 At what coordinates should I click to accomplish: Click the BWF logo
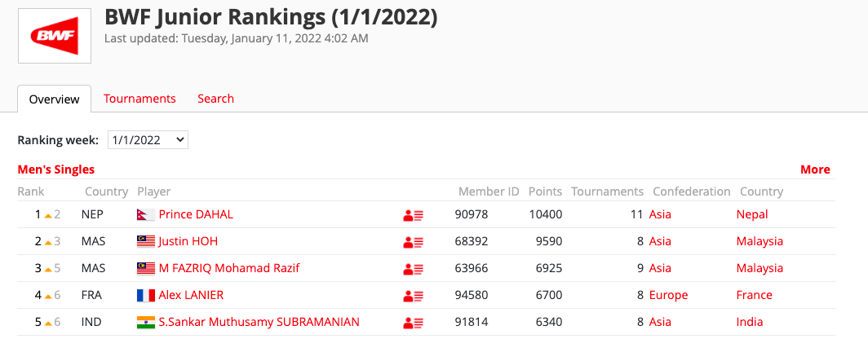point(55,36)
